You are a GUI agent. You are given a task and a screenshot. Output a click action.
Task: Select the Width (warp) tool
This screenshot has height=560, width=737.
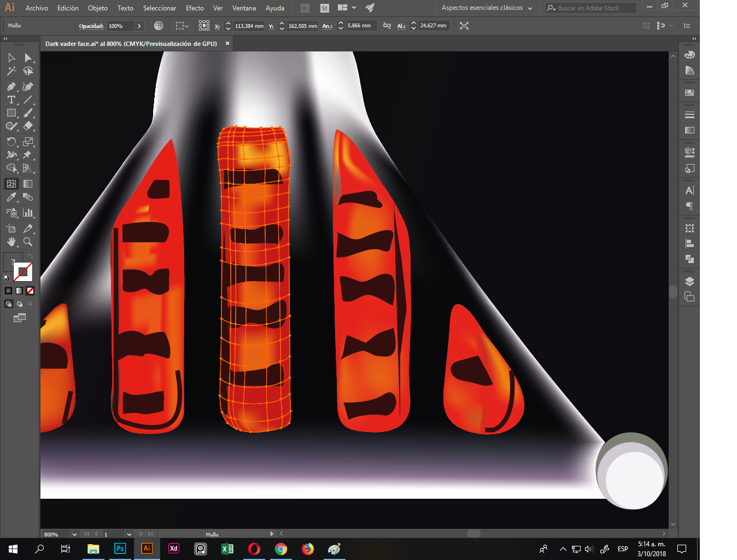pyautogui.click(x=11, y=155)
